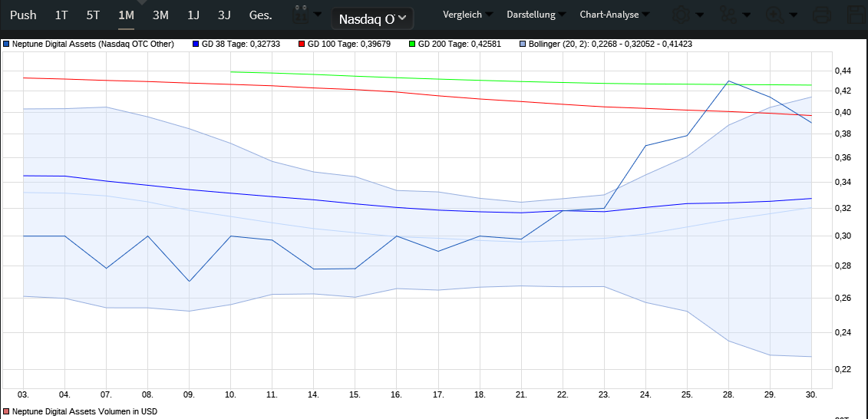868x419 pixels.
Task: Click the settings gear icon
Action: (x=680, y=15)
